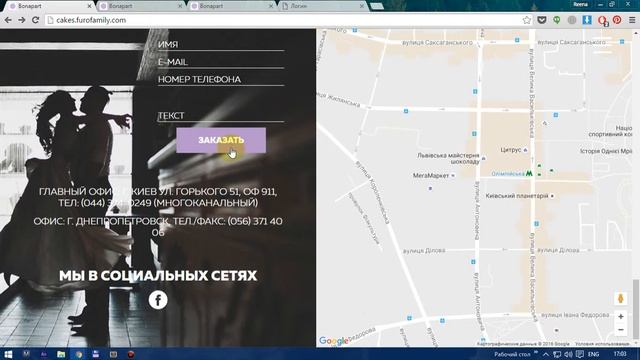The image size is (640, 360).
Task: Open the Pocket extension icon
Action: [542, 20]
